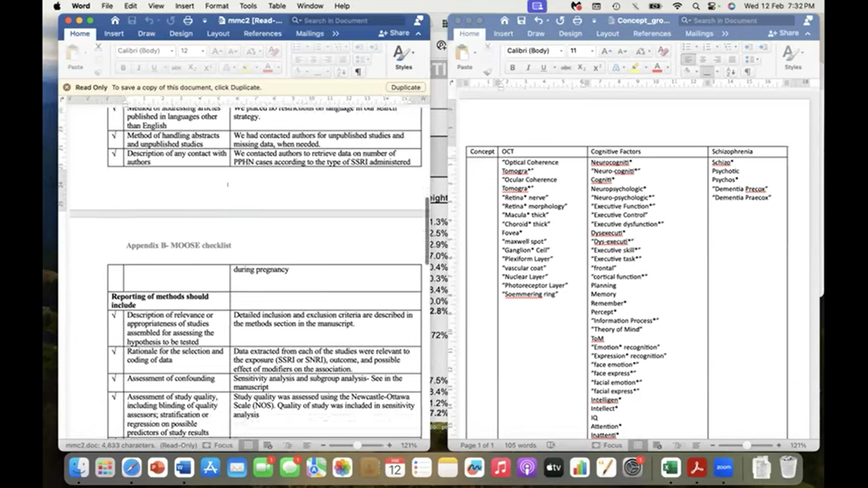
Task: Show paragraph marks in mmc2 window
Action: click(x=358, y=71)
